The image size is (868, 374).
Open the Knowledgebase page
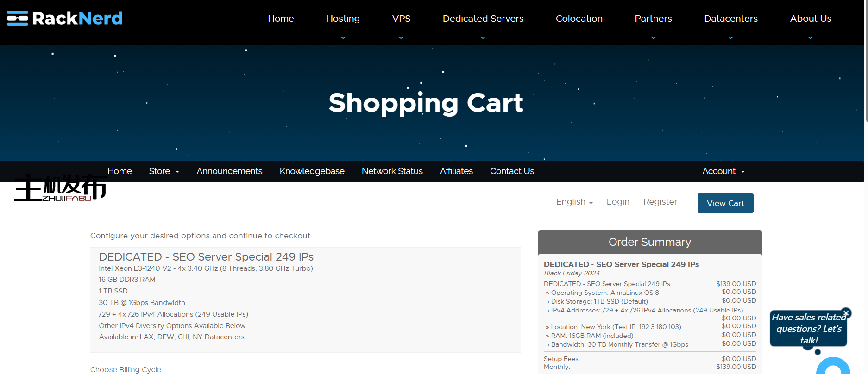click(312, 171)
